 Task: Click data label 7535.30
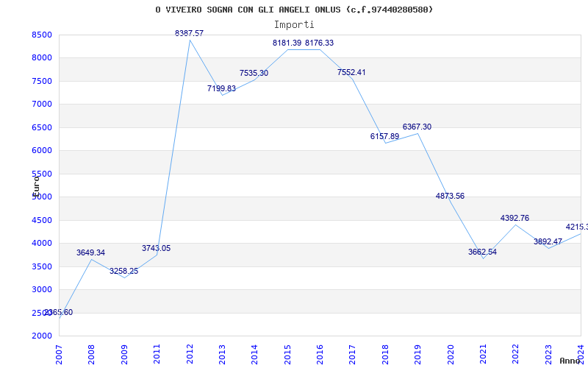tap(254, 73)
